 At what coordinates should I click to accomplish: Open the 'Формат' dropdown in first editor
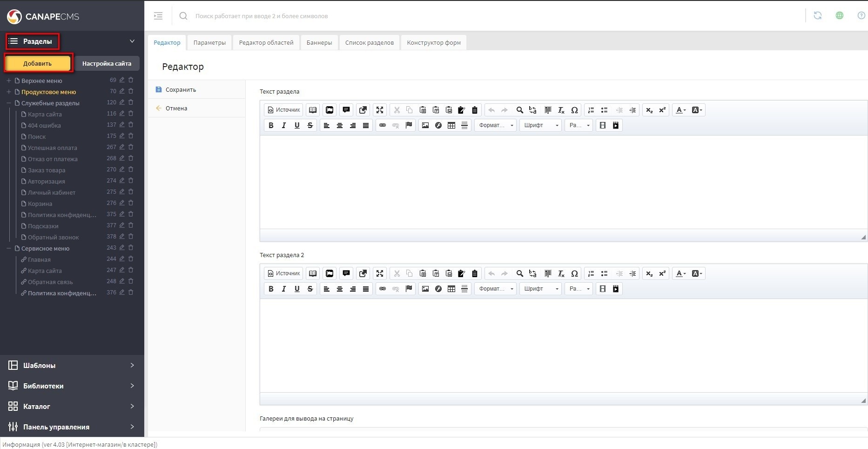tap(495, 125)
